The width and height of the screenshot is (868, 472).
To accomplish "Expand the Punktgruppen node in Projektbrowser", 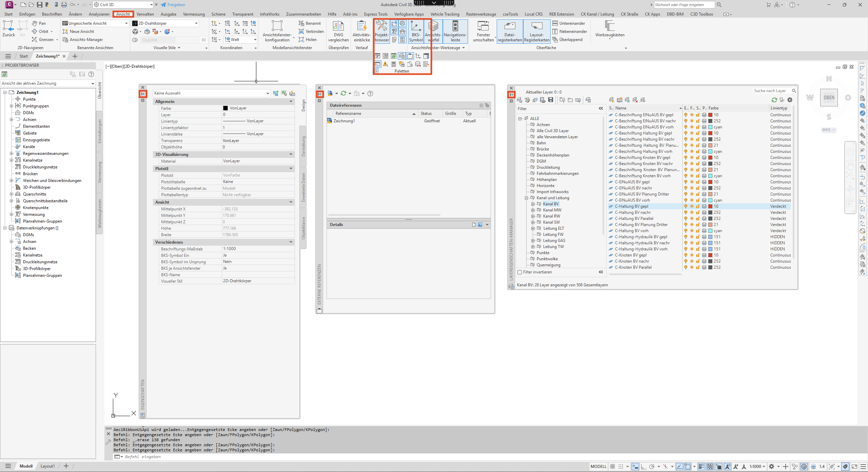I will pos(11,106).
